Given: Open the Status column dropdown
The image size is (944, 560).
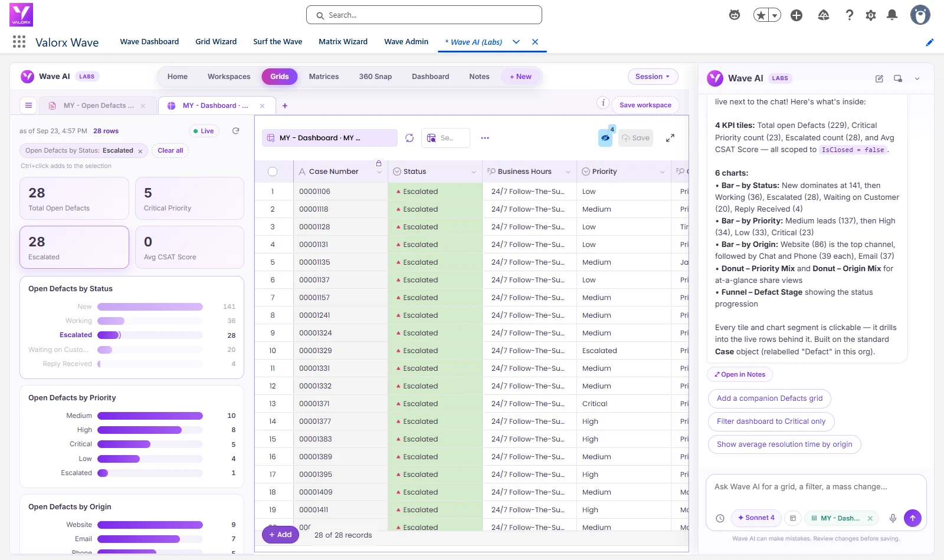Looking at the screenshot, I should 474,172.
